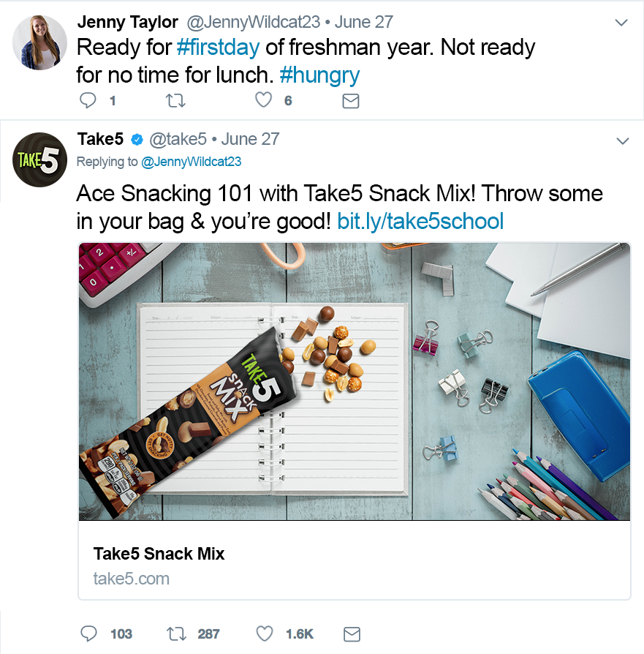Reply to Jenny Taylor's tweet
This screenshot has width=644, height=654.
(88, 101)
